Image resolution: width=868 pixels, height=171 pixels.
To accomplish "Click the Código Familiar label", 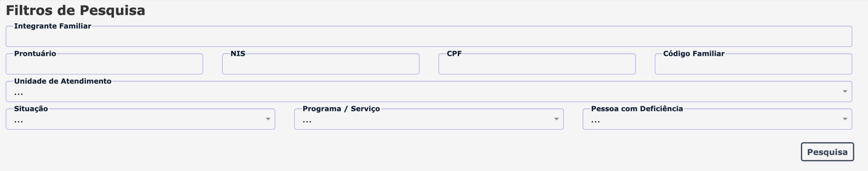I will coord(694,54).
